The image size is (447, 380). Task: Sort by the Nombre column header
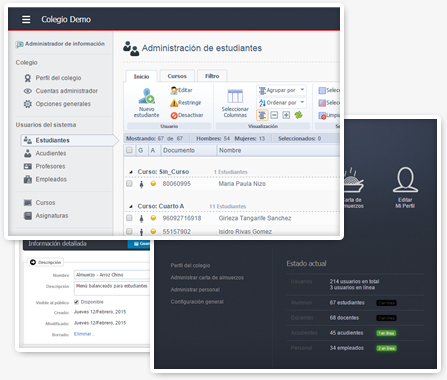click(278, 150)
